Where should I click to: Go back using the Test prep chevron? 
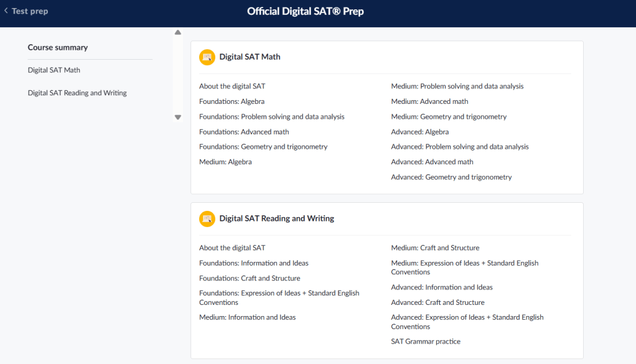pyautogui.click(x=6, y=11)
